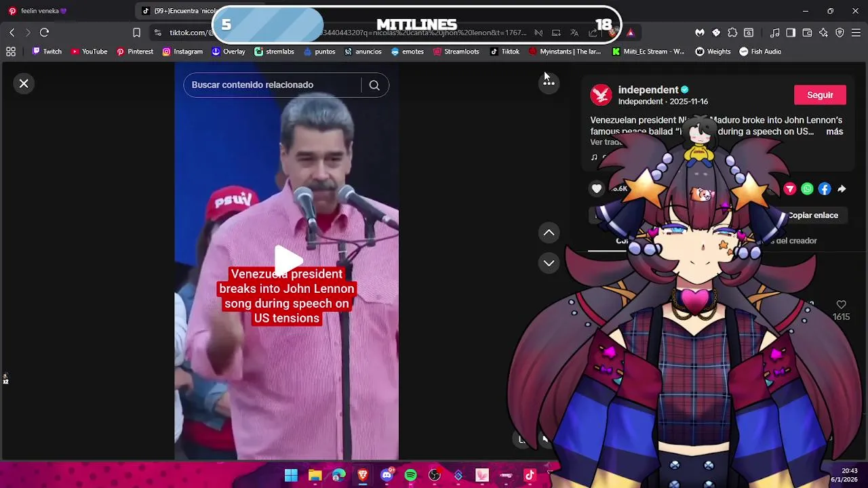Open the Streamloots bookmark
The image size is (868, 488).
pos(456,52)
